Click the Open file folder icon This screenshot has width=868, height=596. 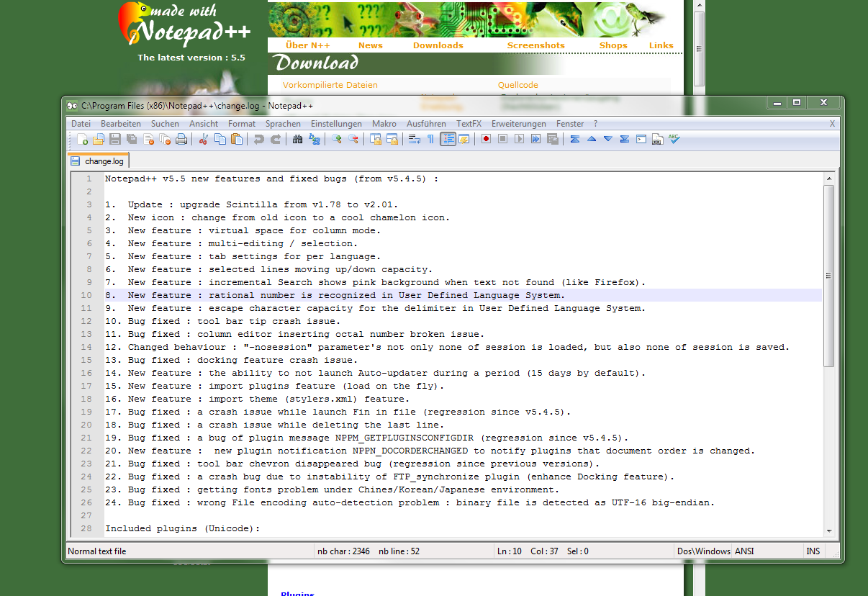[x=99, y=139]
